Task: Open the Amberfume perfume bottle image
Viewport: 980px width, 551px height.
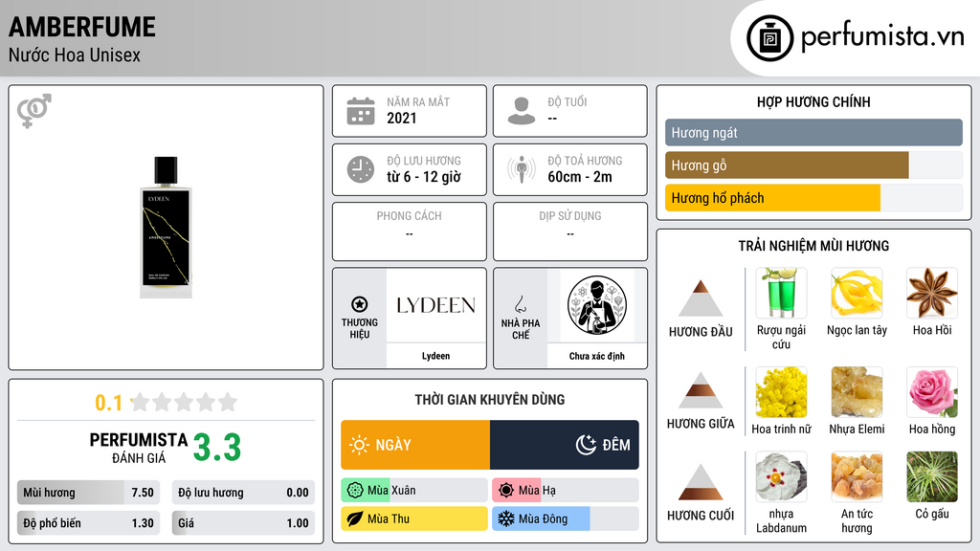Action: 166,228
